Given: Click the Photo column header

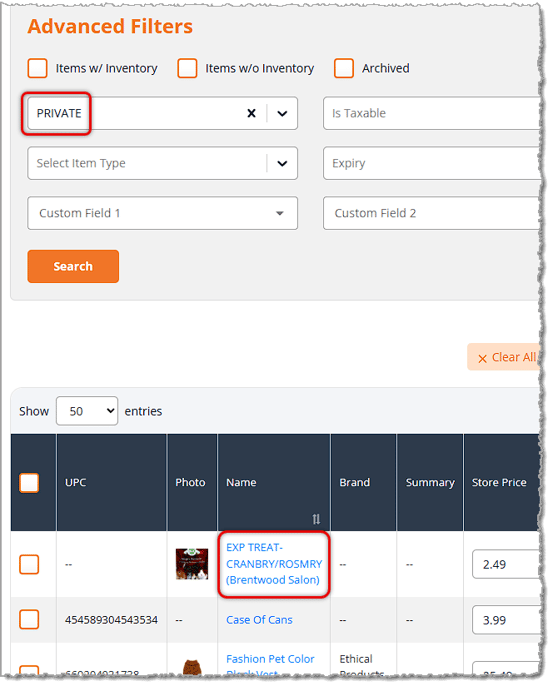Looking at the screenshot, I should pos(190,483).
